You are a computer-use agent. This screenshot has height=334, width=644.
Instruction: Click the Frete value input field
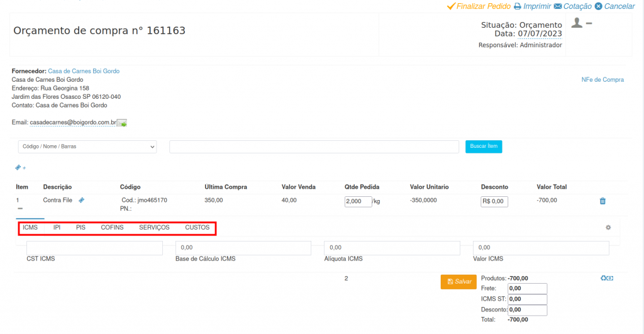point(527,289)
